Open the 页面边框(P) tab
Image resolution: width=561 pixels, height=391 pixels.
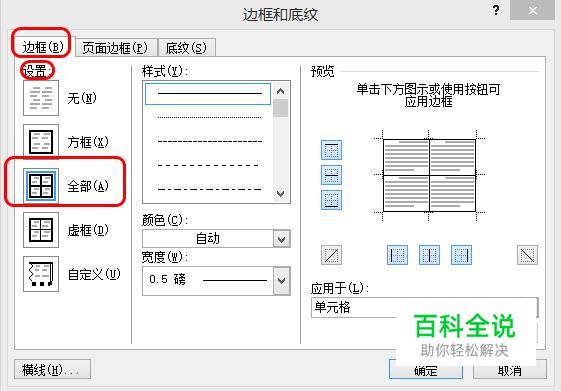116,48
